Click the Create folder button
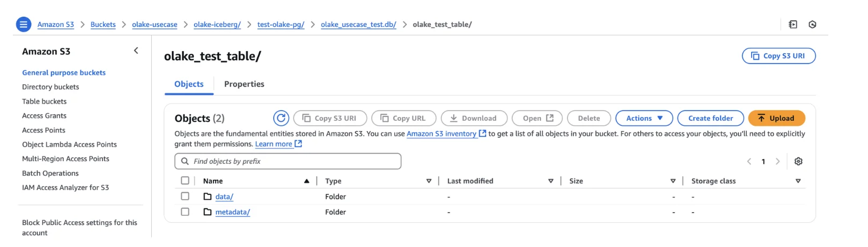The image size is (868, 247). (710, 118)
